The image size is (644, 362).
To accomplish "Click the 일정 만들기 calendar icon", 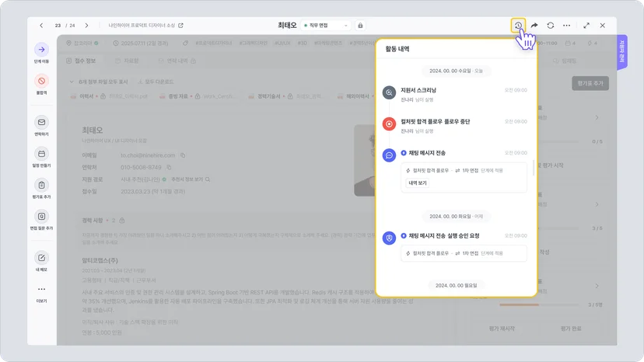I will 41,154.
